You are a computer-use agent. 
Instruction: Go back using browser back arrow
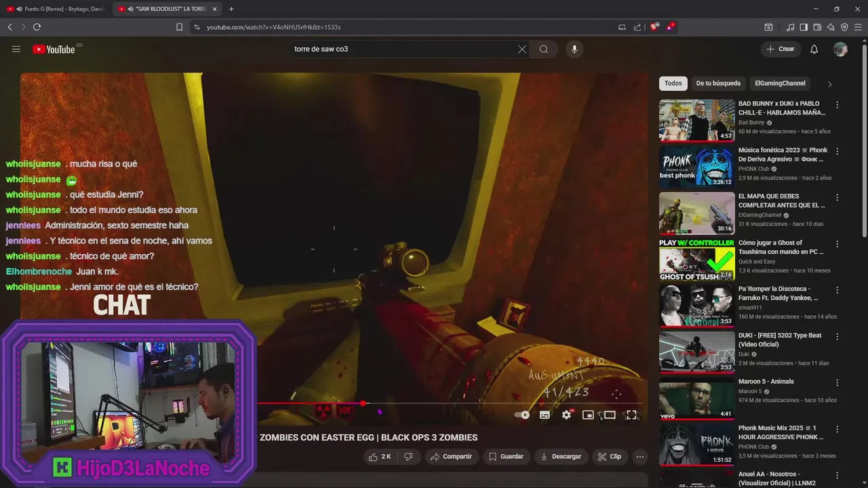9,27
